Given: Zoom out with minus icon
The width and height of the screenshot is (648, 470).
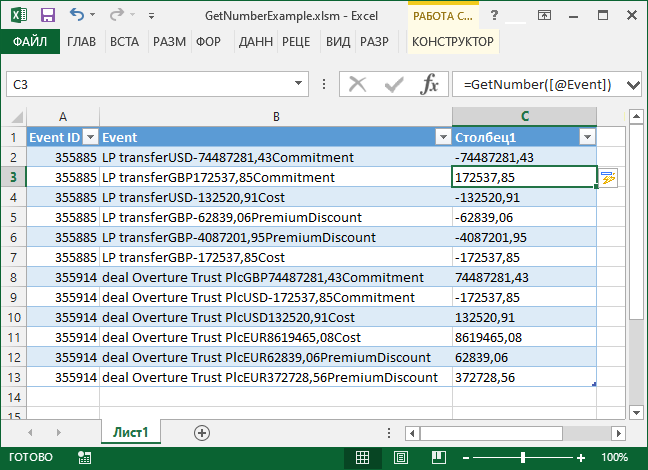Looking at the screenshot, I should pyautogui.click(x=466, y=458).
